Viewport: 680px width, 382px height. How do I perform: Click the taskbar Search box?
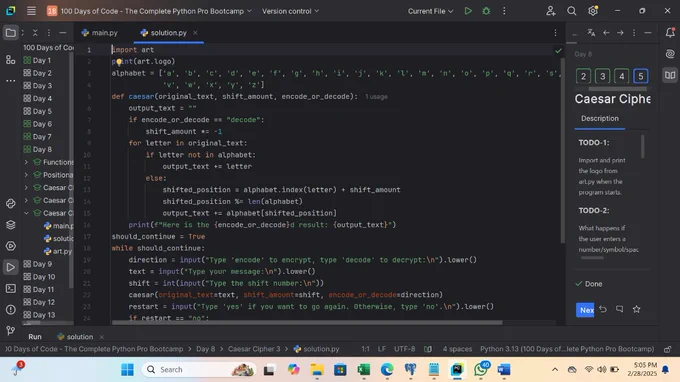tap(199, 370)
